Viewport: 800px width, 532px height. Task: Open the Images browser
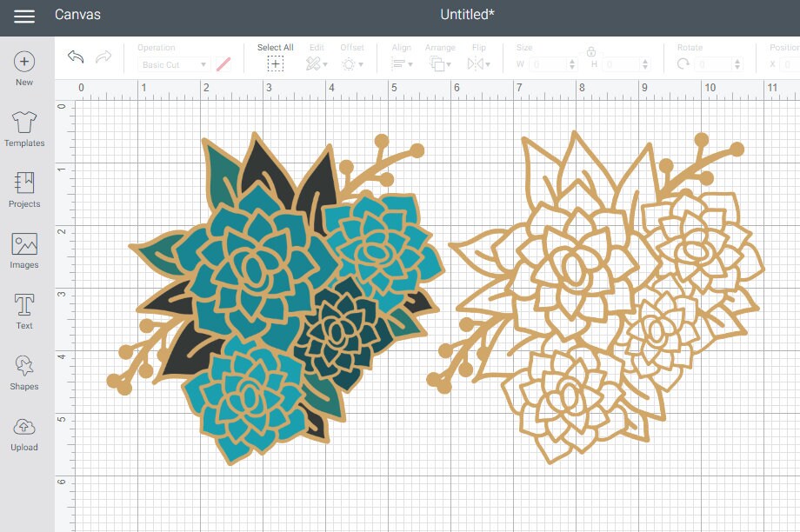pyautogui.click(x=23, y=249)
